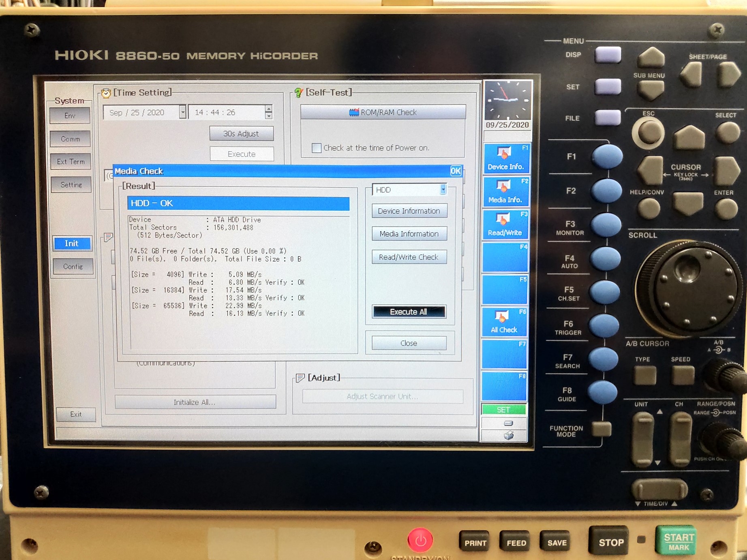Image resolution: width=747 pixels, height=560 pixels.
Task: Open the Env system tab
Action: tap(70, 116)
